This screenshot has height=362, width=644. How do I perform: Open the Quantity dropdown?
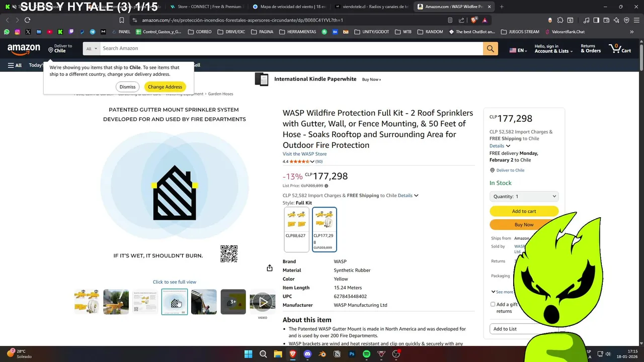click(x=524, y=197)
